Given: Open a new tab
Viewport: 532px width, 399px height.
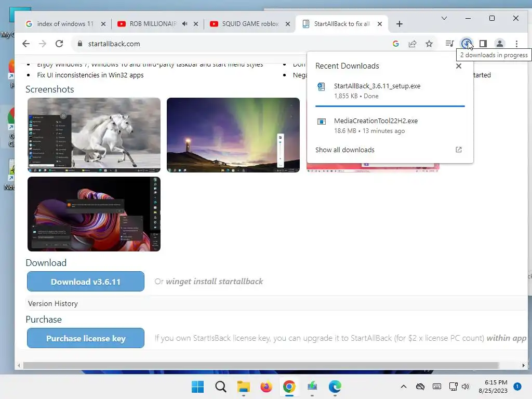Looking at the screenshot, I should (x=400, y=24).
